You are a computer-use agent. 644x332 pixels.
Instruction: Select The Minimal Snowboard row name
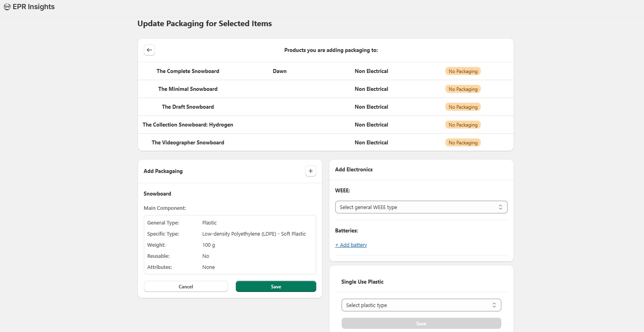(x=188, y=89)
